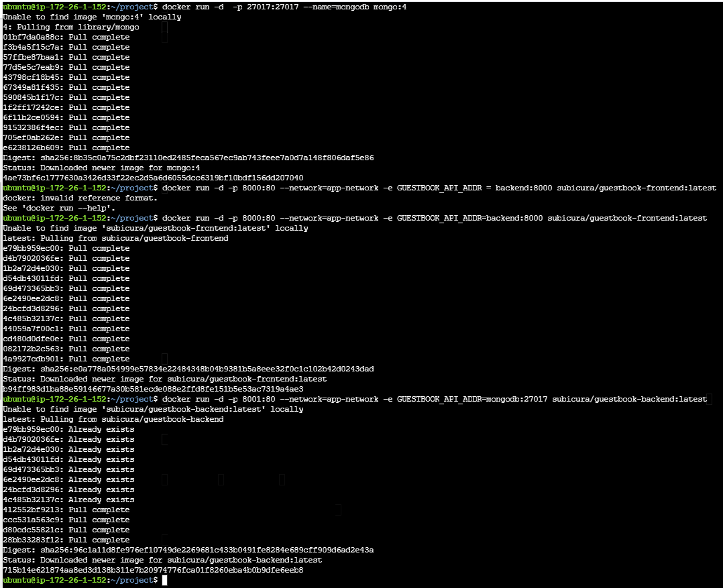Click layer 44059a7f00c1 Pull complete line

(x=66, y=329)
